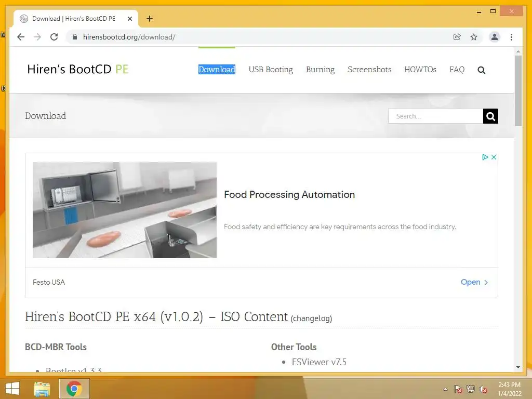Open Chrome's three-dot menu
Screen dimensions: 532x399
click(x=511, y=37)
